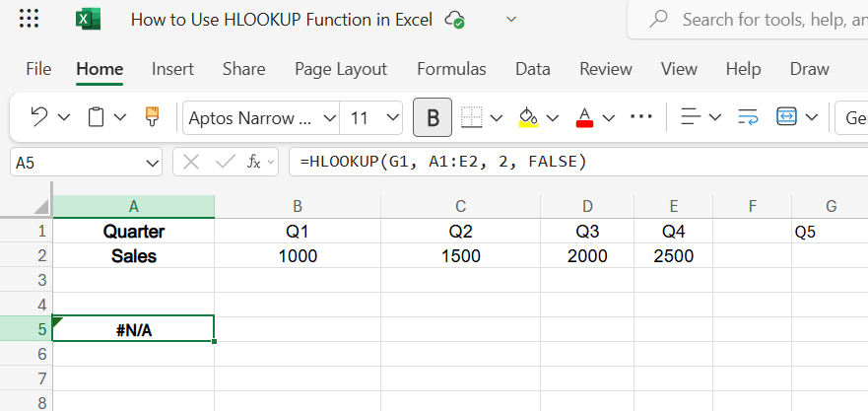The image size is (868, 411).
Task: Click the Merge cells icon
Action: coord(786,117)
